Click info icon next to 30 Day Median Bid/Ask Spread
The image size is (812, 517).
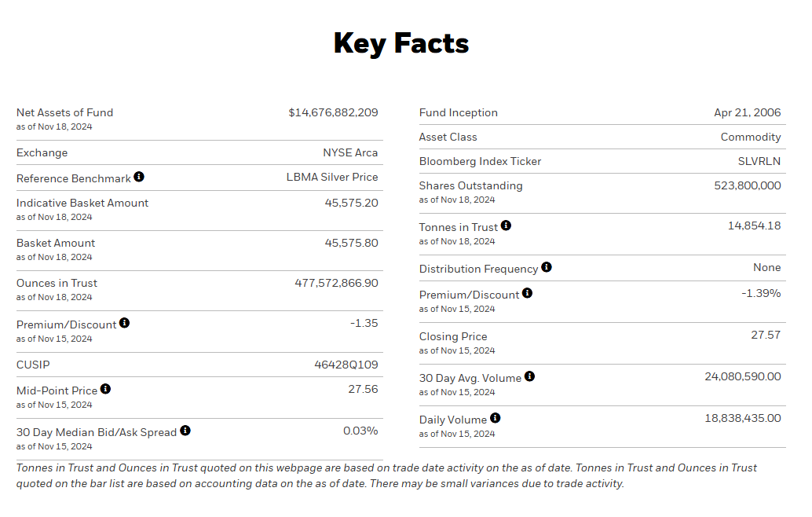click(x=185, y=431)
